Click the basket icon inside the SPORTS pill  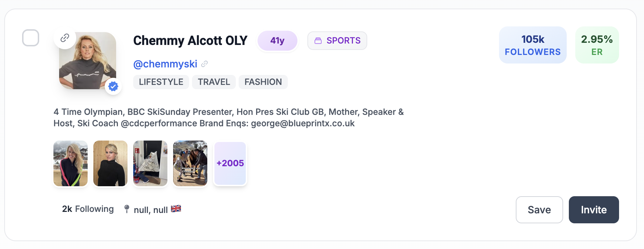(x=319, y=40)
